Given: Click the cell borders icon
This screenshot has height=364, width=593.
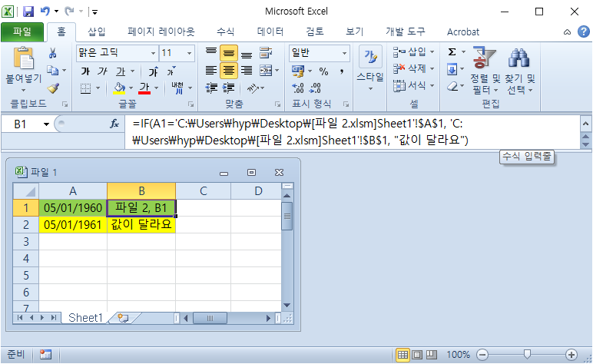Looking at the screenshot, I should click(x=86, y=88).
